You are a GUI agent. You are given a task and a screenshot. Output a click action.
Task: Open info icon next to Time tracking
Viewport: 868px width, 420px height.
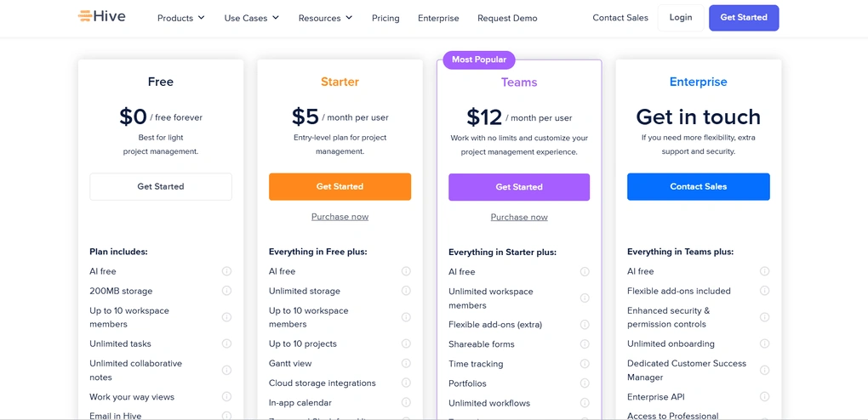[585, 364]
